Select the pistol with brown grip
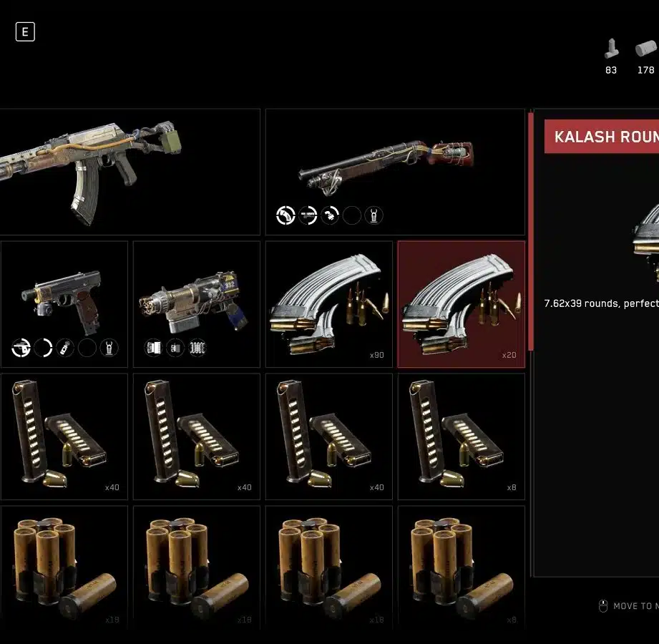The width and height of the screenshot is (659, 644). click(64, 304)
